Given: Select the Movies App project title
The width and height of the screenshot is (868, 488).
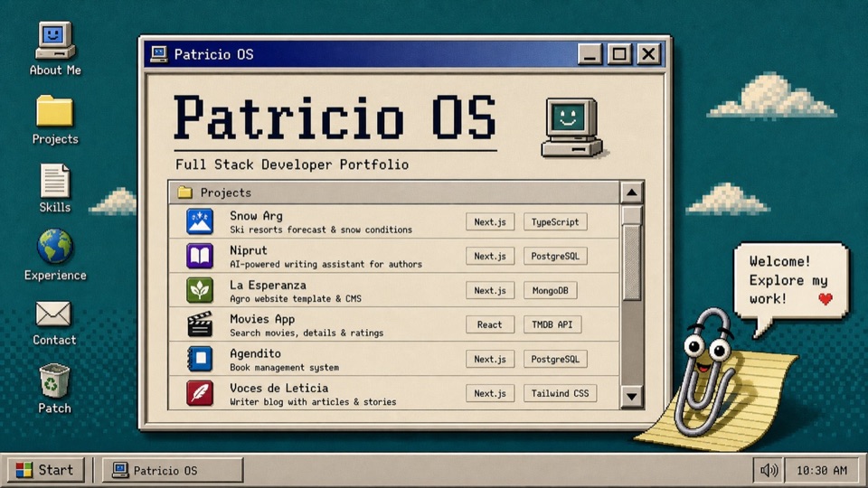Looking at the screenshot, I should pyautogui.click(x=262, y=319).
